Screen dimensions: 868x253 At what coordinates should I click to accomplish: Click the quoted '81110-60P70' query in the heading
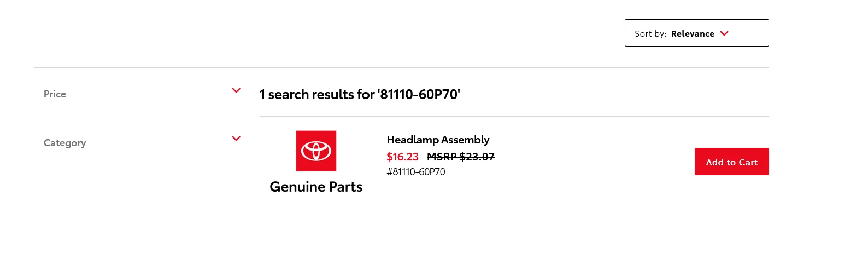point(419,94)
